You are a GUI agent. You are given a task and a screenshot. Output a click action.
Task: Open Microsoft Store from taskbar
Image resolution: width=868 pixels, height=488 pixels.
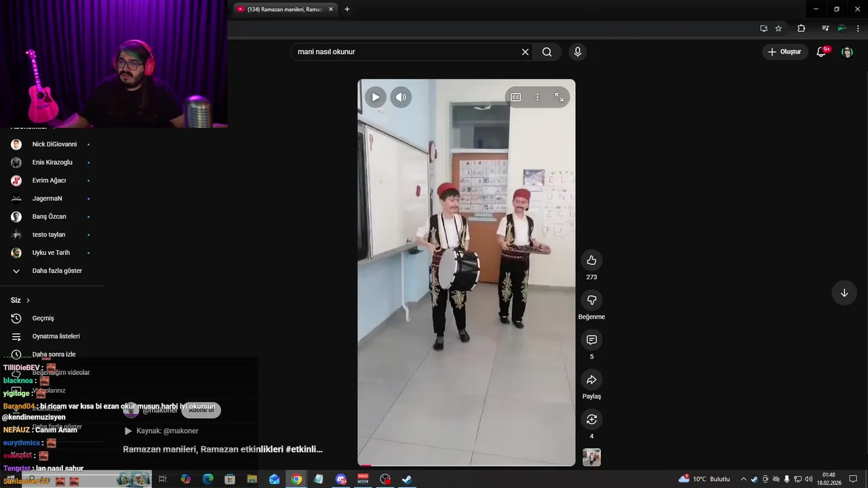[230, 479]
